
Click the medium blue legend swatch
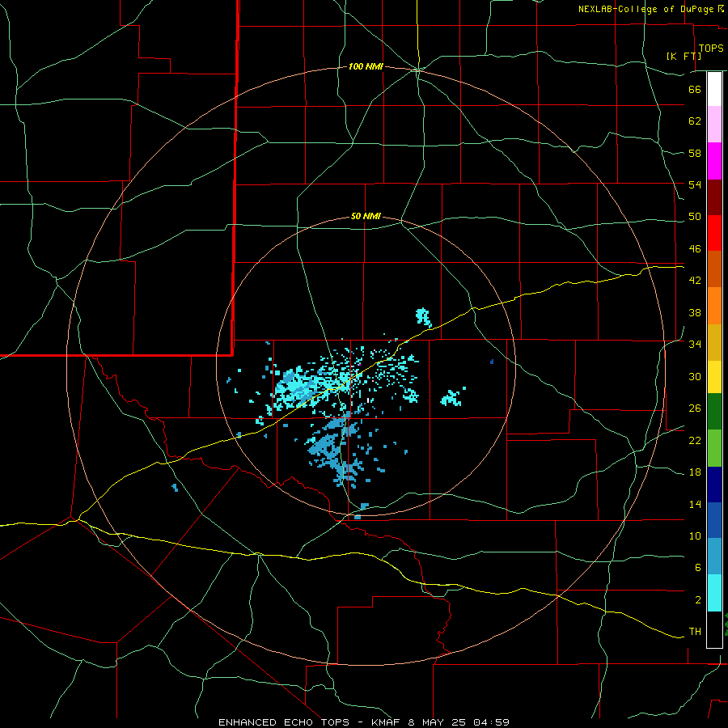tap(714, 520)
